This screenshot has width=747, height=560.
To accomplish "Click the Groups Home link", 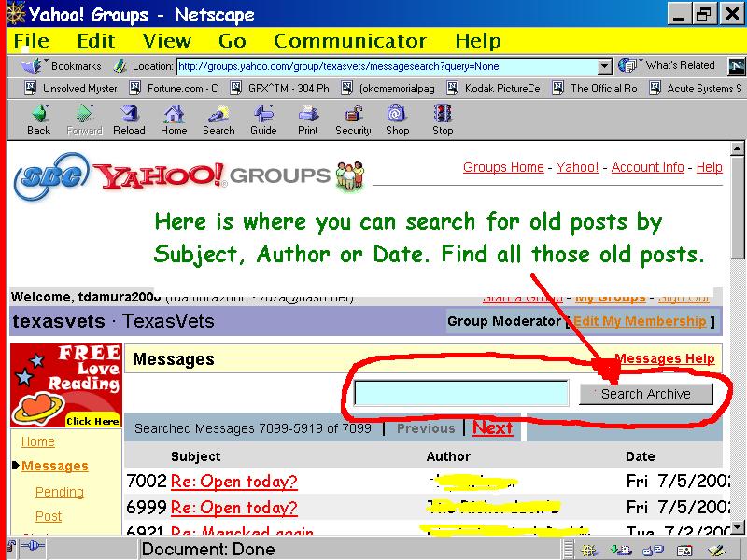I will tap(503, 167).
